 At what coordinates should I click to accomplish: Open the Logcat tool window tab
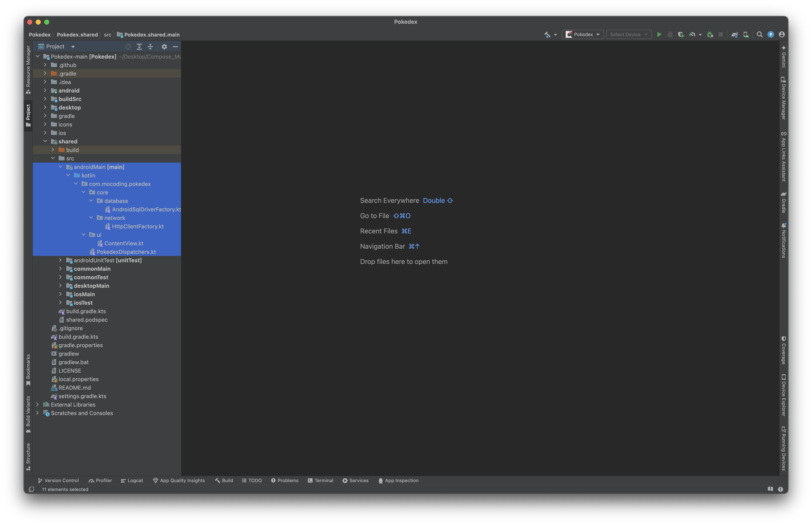coord(132,480)
